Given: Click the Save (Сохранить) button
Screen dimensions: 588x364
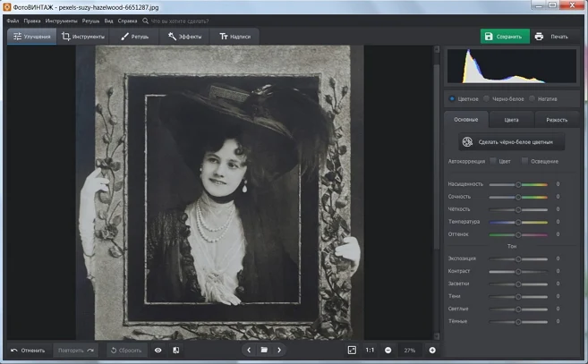Looking at the screenshot, I should point(503,37).
